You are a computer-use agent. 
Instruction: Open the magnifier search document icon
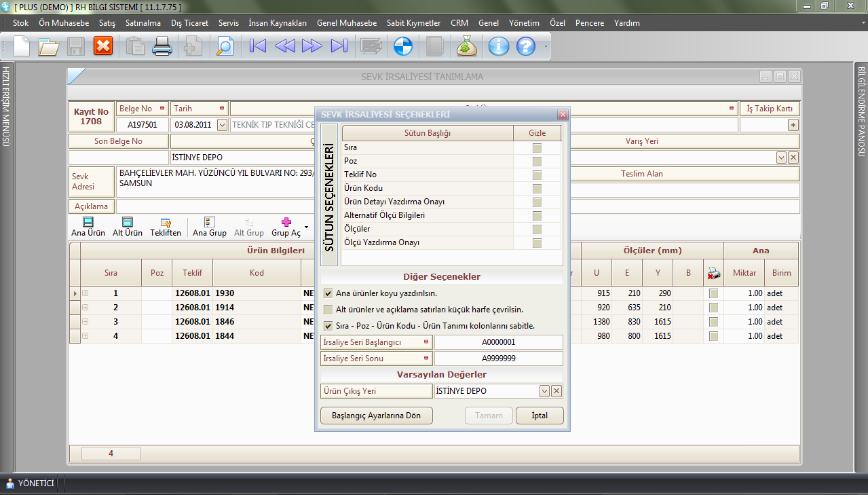(223, 46)
